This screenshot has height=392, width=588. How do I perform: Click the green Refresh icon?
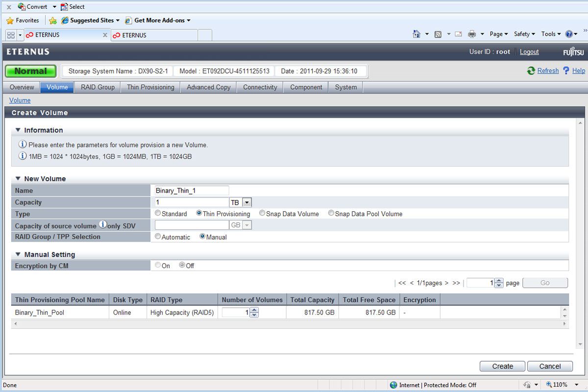pos(531,71)
